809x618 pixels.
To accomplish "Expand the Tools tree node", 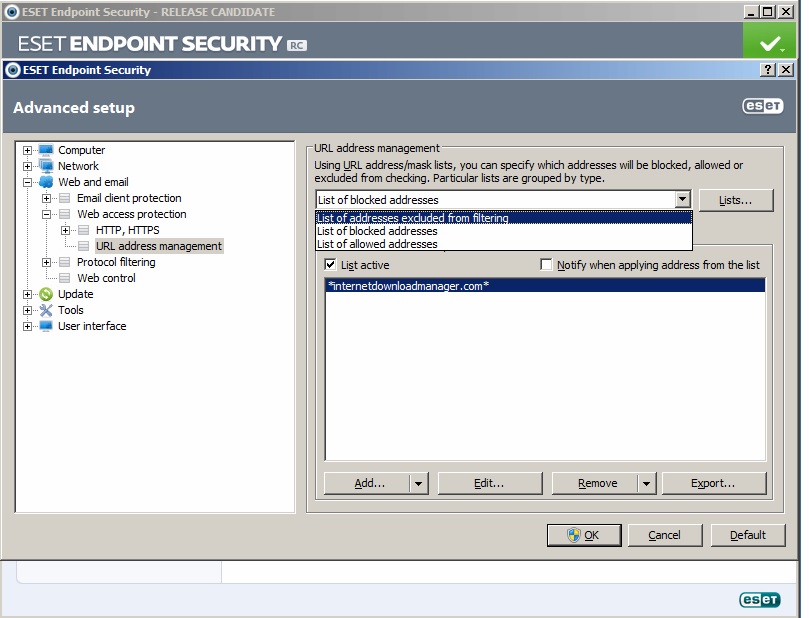I will point(27,310).
